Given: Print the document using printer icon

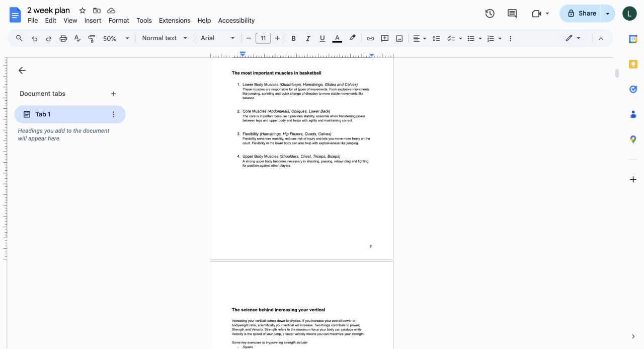Looking at the screenshot, I should pos(63,38).
